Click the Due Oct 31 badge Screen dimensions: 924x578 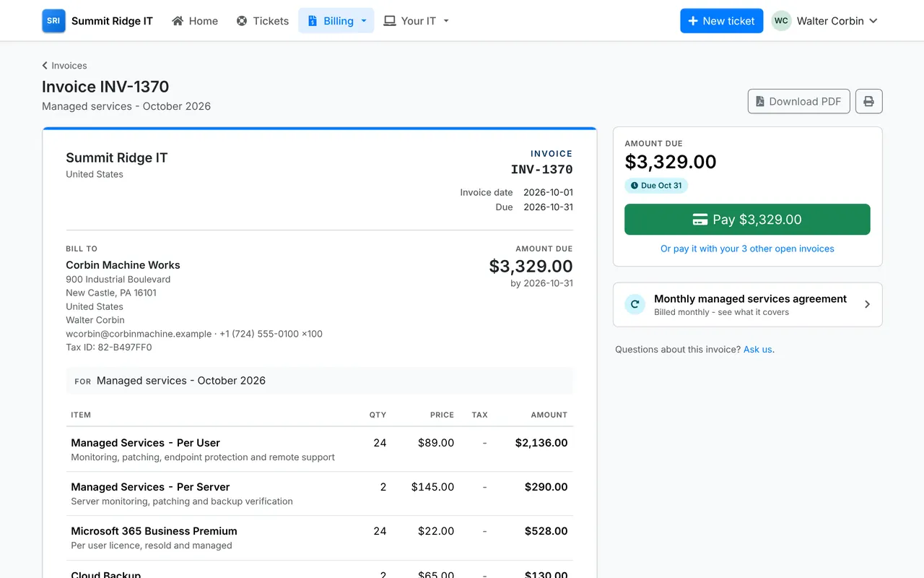[656, 186]
